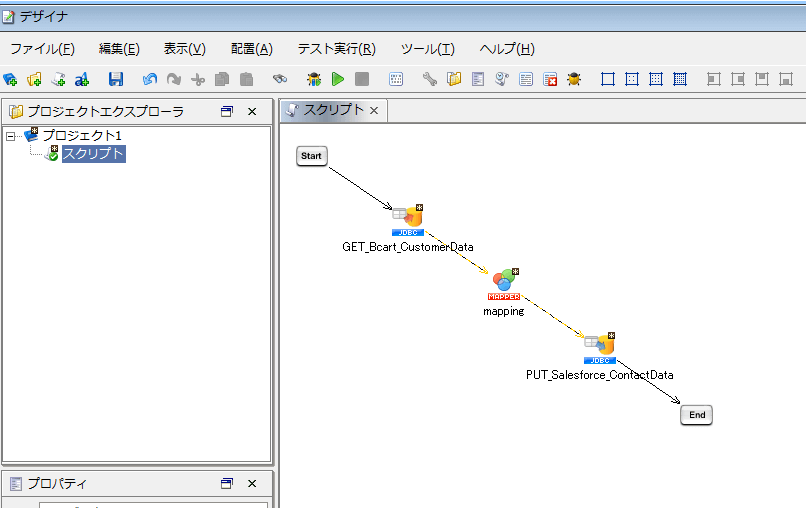Image resolution: width=806 pixels, height=508 pixels.
Task: Select the End node on canvas
Action: tap(697, 415)
